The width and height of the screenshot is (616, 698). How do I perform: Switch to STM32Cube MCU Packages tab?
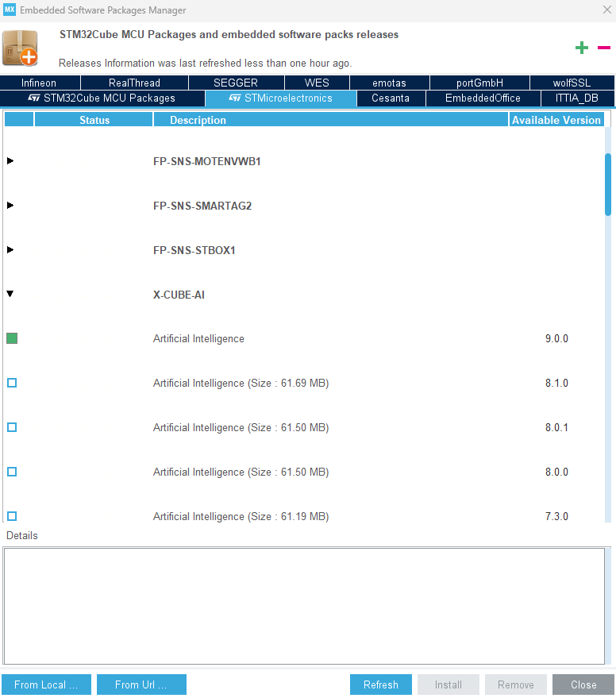[x=102, y=98]
